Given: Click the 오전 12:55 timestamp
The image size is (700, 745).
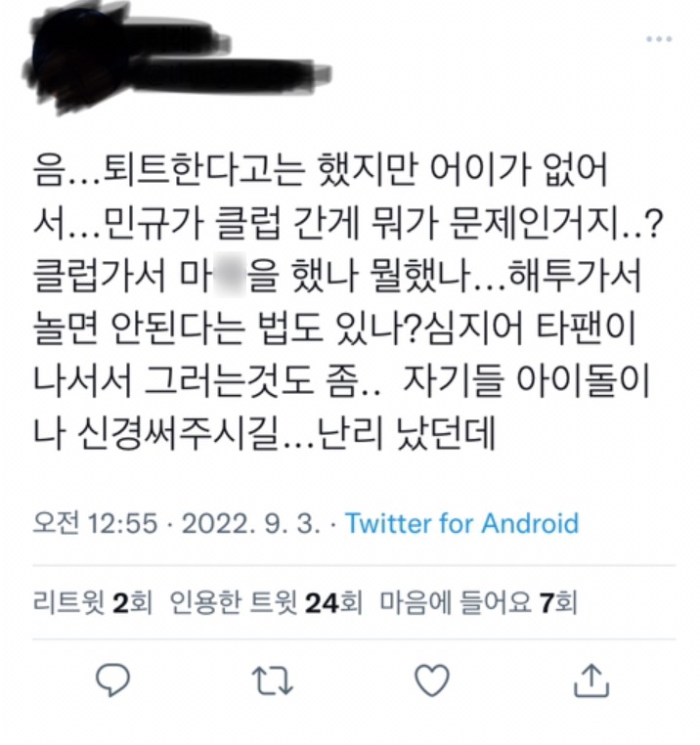Looking at the screenshot, I should (95, 524).
